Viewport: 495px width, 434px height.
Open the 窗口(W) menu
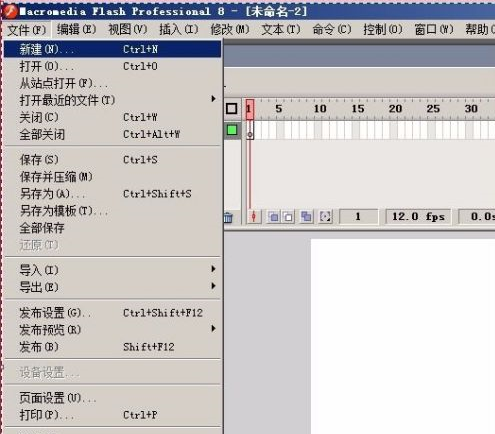(x=434, y=30)
